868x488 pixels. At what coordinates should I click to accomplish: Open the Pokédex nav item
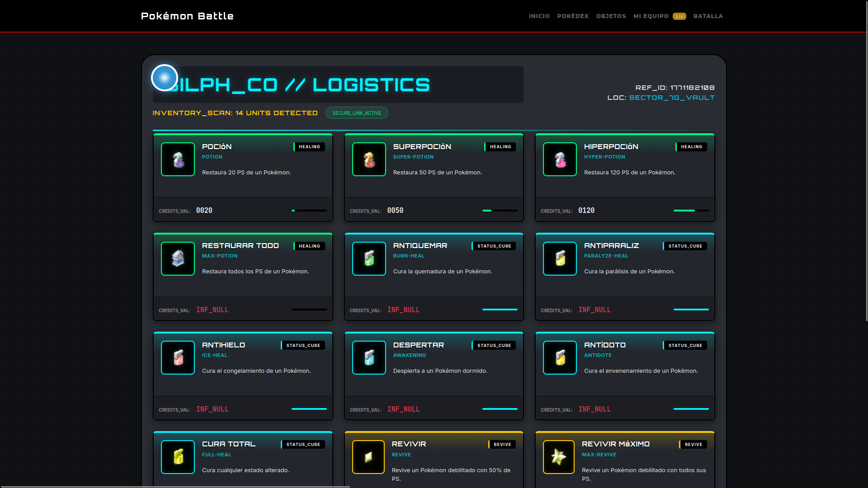pos(573,16)
